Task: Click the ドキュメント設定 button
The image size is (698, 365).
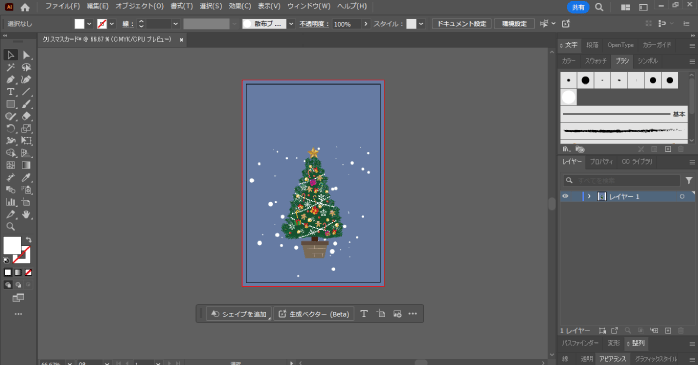Action: tap(462, 24)
